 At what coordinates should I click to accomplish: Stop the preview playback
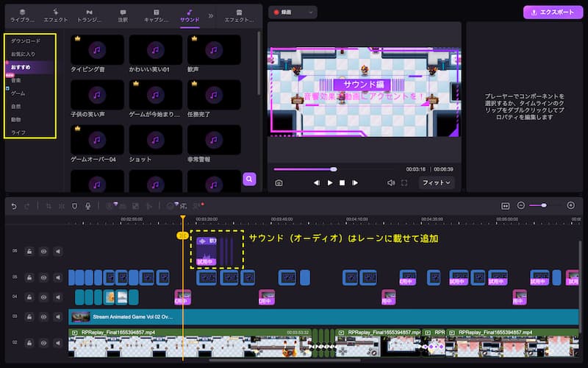[x=342, y=183]
